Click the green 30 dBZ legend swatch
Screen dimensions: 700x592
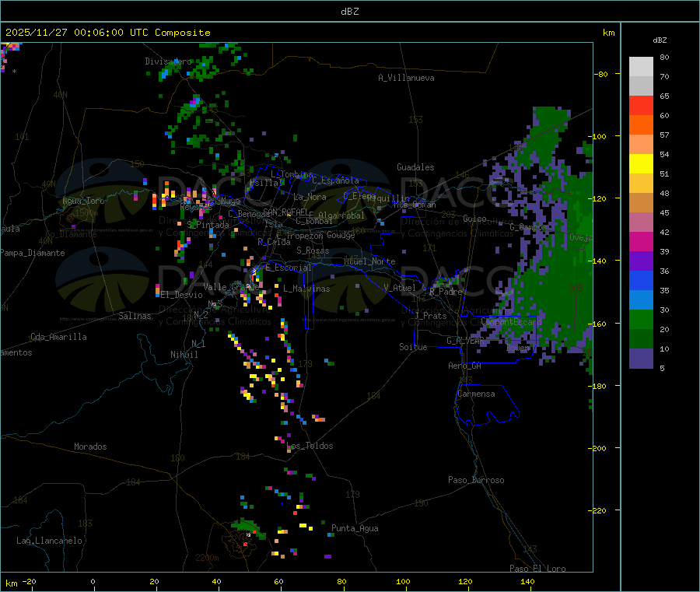(641, 319)
